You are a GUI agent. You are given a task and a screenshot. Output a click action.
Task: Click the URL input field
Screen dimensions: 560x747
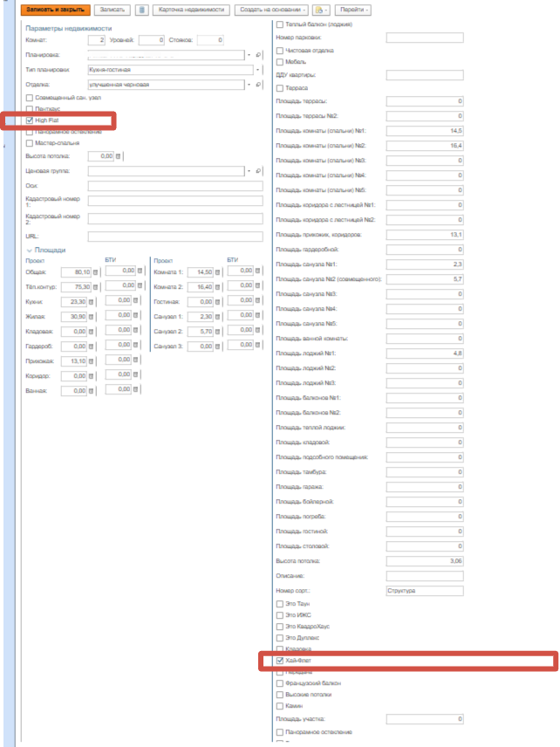174,236
